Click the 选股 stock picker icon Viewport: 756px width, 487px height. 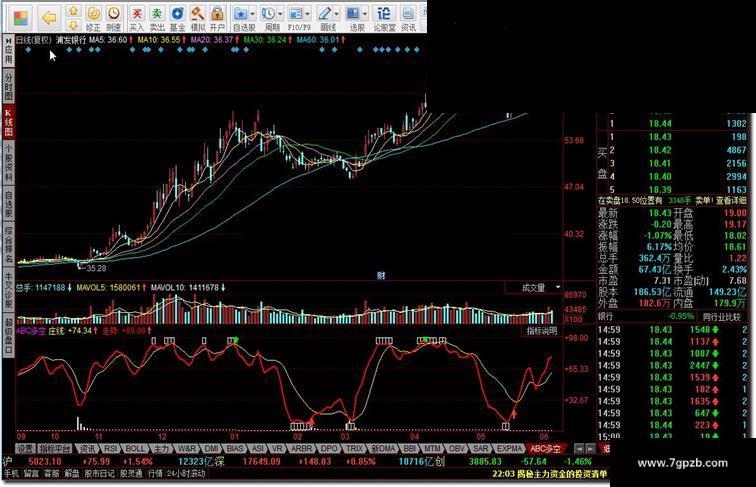[353, 14]
